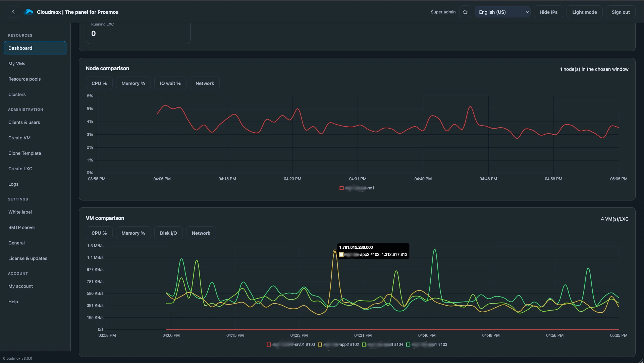Viewport: 644px width, 363px height.
Task: Open the English (US) language dropdown
Action: [502, 12]
